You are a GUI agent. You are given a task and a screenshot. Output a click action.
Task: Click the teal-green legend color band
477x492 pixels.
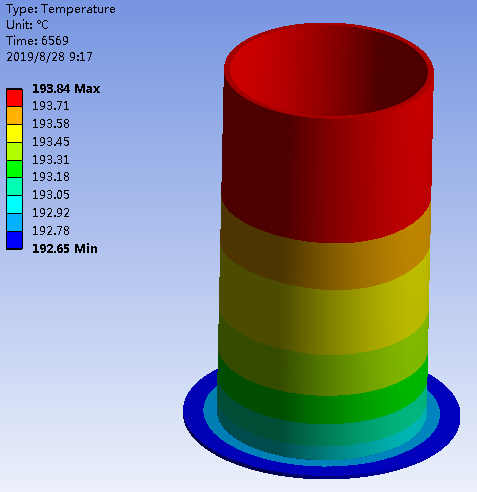tap(14, 187)
